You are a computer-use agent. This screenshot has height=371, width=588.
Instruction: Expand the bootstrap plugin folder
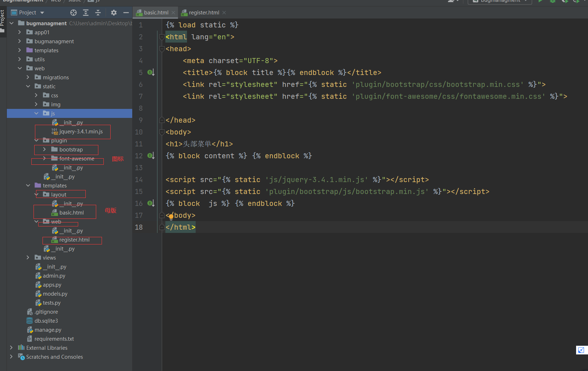tap(45, 150)
